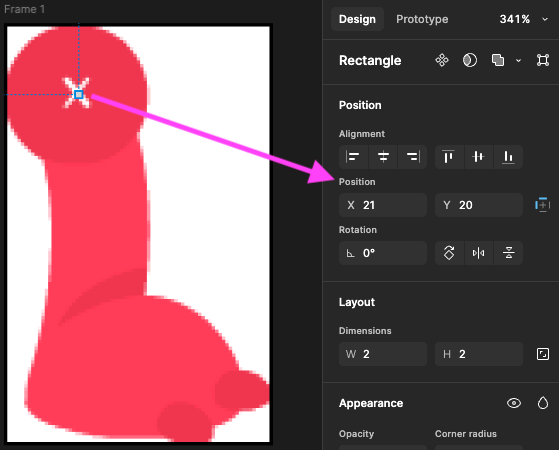This screenshot has width=559, height=450.
Task: Toggle the constraints button beside Y field
Action: pyautogui.click(x=542, y=205)
